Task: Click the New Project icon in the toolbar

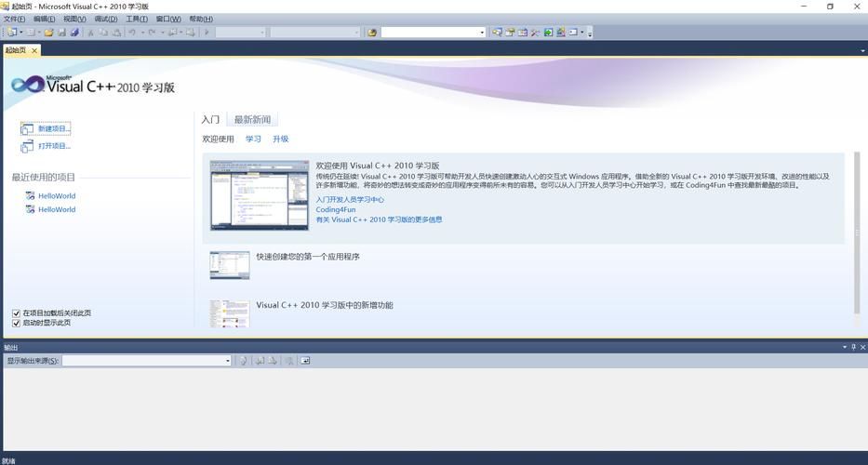Action: [12, 33]
